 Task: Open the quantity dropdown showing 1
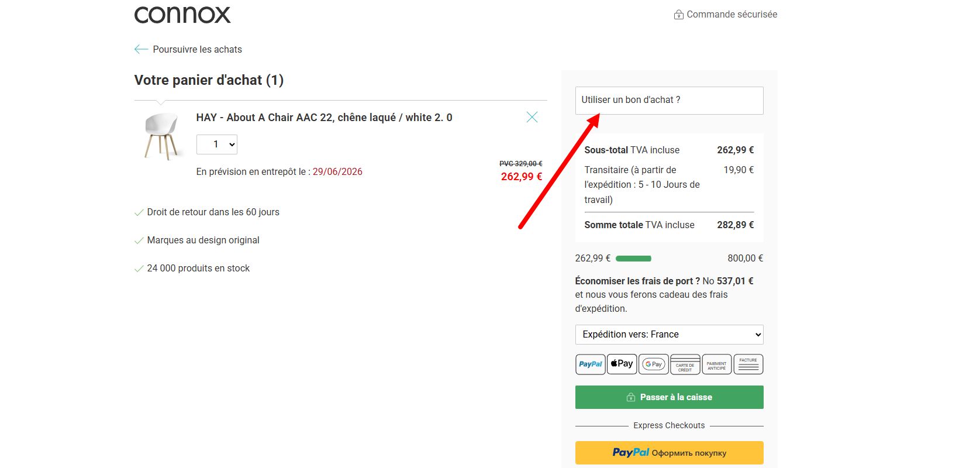(x=217, y=144)
